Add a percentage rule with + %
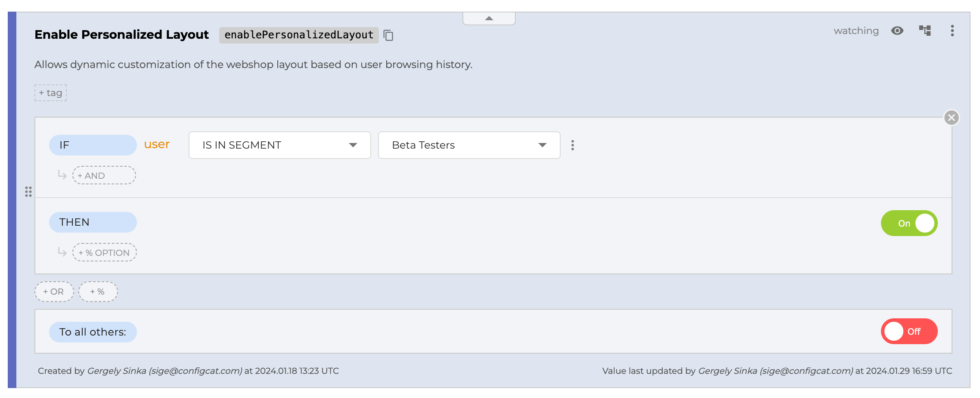The width and height of the screenshot is (980, 398). coord(98,292)
